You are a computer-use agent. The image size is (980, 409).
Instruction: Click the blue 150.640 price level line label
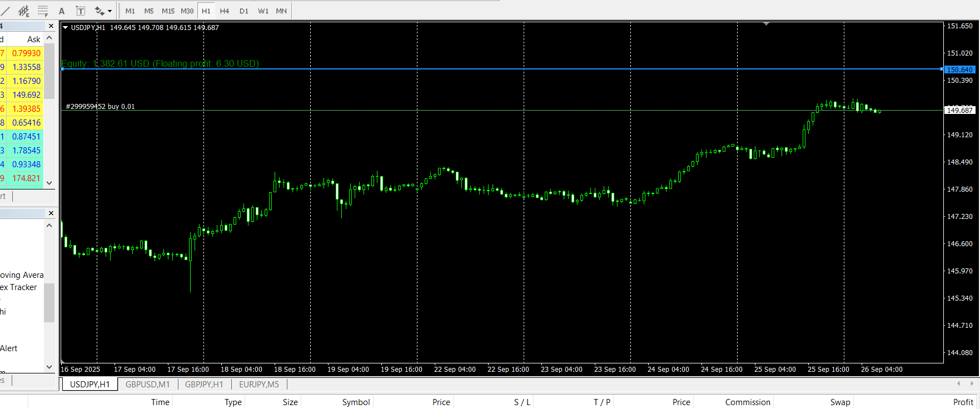(x=959, y=69)
